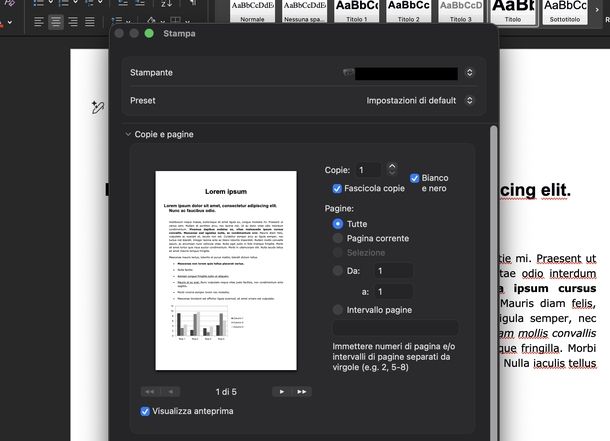
Task: Align text right in Word ribbon
Action: (x=73, y=21)
